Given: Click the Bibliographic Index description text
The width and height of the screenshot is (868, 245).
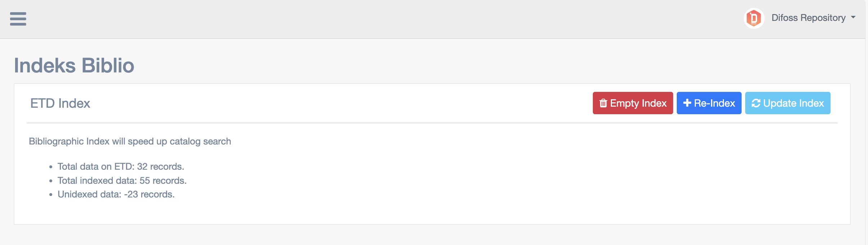Looking at the screenshot, I should coord(130,141).
